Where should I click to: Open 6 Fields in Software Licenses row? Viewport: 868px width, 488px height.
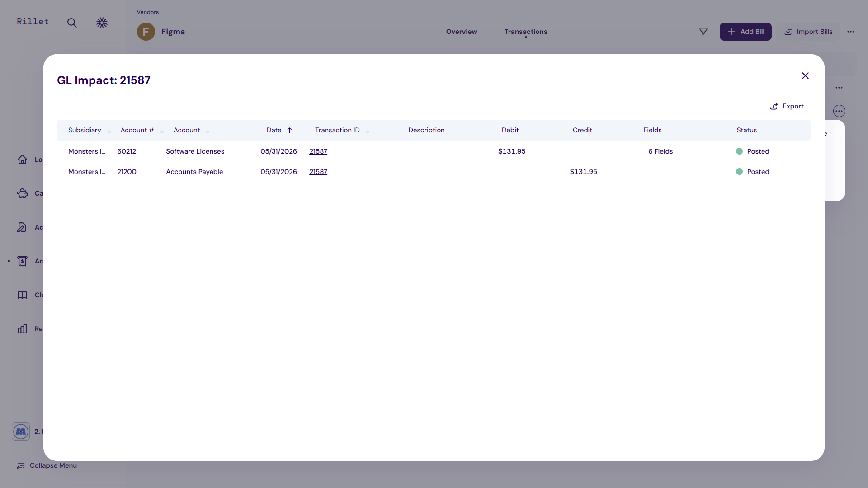click(x=660, y=151)
